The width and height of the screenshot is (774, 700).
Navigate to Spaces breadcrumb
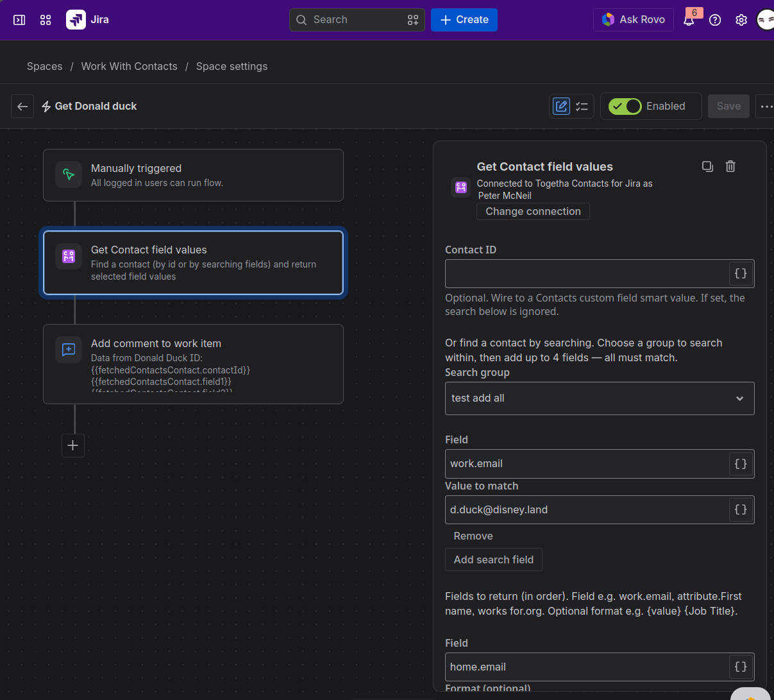(45, 67)
